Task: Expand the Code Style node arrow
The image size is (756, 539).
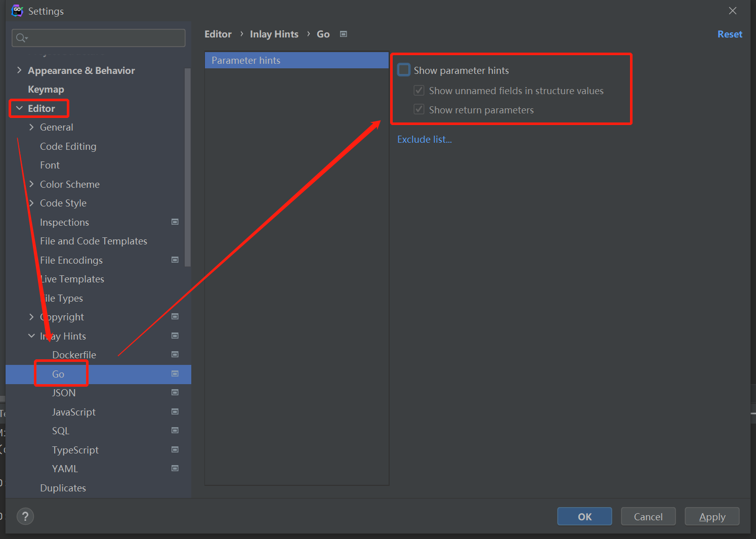Action: point(31,203)
